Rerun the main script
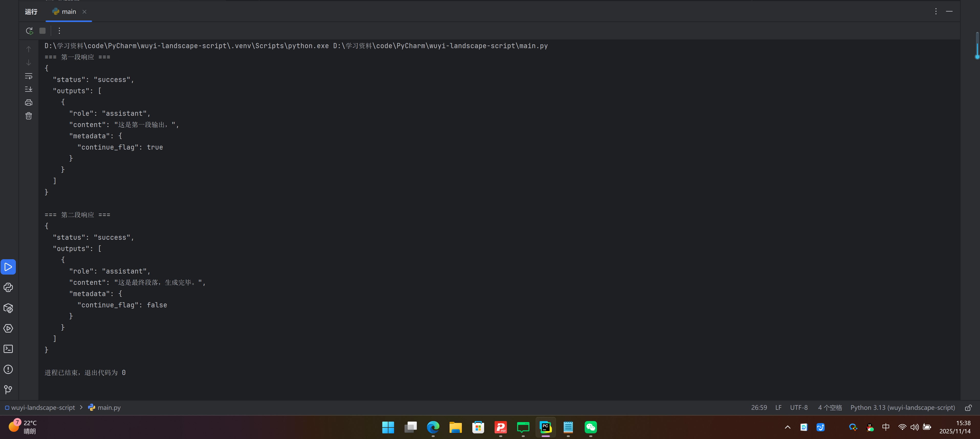 pyautogui.click(x=29, y=31)
